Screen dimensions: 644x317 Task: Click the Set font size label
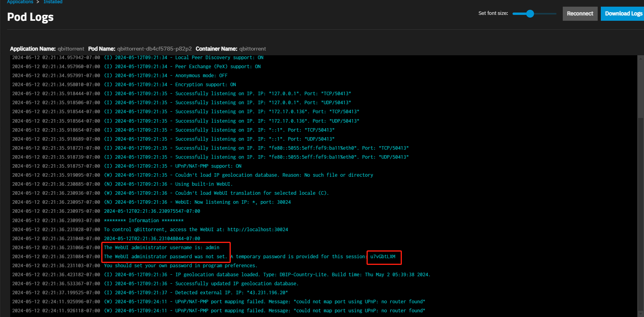pos(493,13)
